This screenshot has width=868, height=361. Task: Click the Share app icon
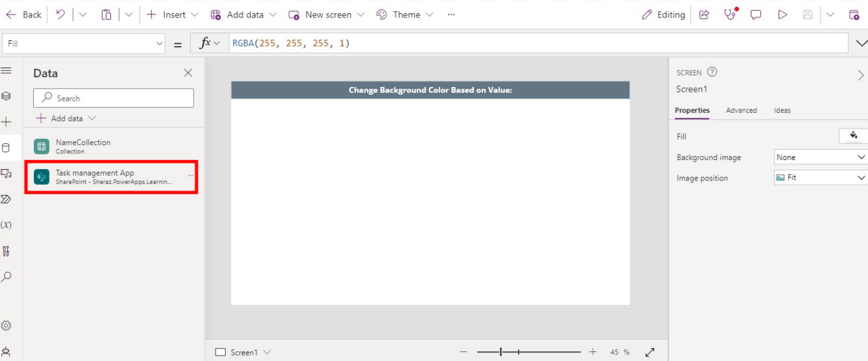tap(704, 15)
